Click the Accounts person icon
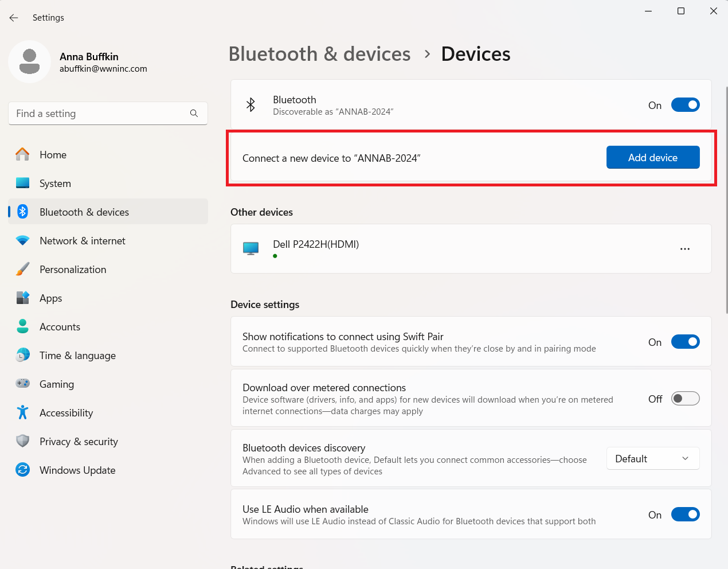Screen dimensions: 728x569 tap(22, 326)
